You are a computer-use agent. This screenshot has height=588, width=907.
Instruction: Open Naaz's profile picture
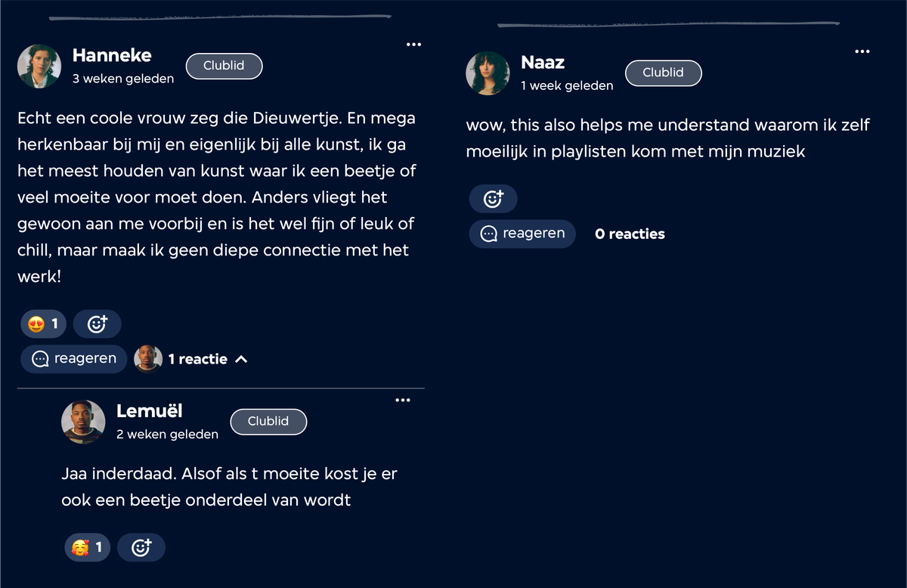[x=488, y=73]
